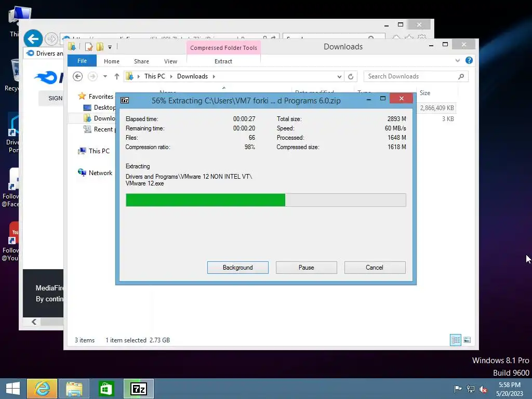532x399 pixels.
Task: Click the browser back arrow button
Action: tap(33, 38)
